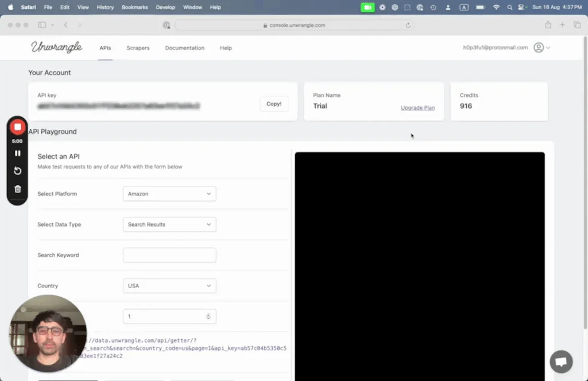Change the Country dropdown

pos(169,285)
